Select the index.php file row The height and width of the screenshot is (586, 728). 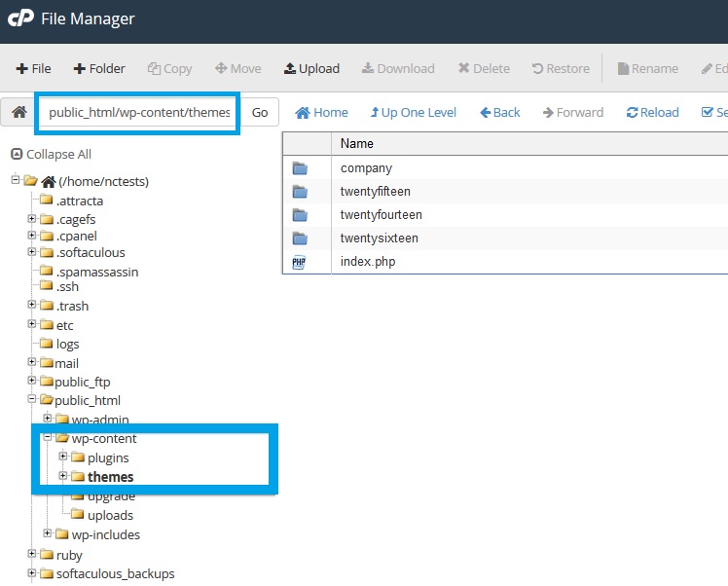pyautogui.click(x=505, y=262)
